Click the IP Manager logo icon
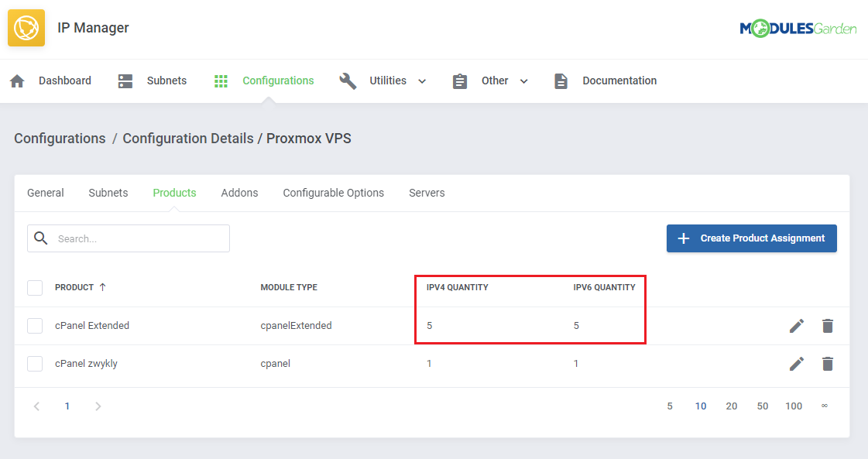 (26, 28)
